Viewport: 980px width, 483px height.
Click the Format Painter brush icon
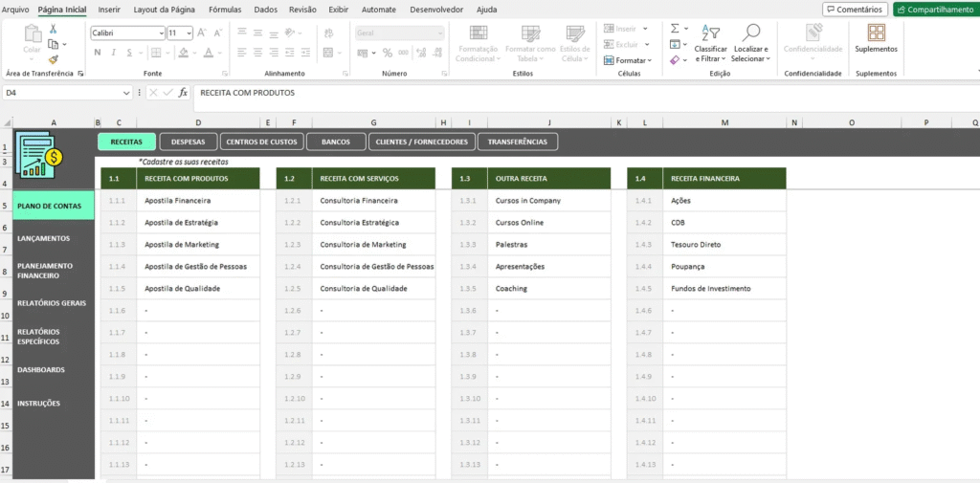pos(54,58)
